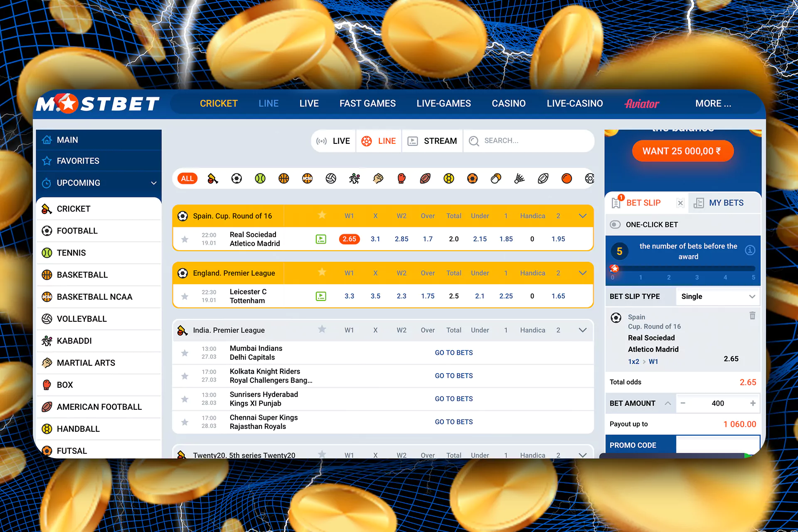The width and height of the screenshot is (798, 532).
Task: Toggle STREAM viewing mode
Action: click(432, 141)
